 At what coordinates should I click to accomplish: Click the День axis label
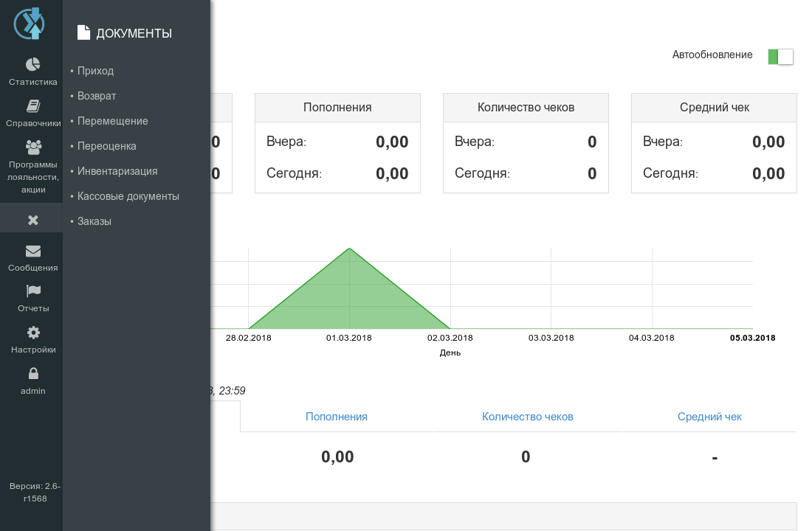pyautogui.click(x=450, y=353)
